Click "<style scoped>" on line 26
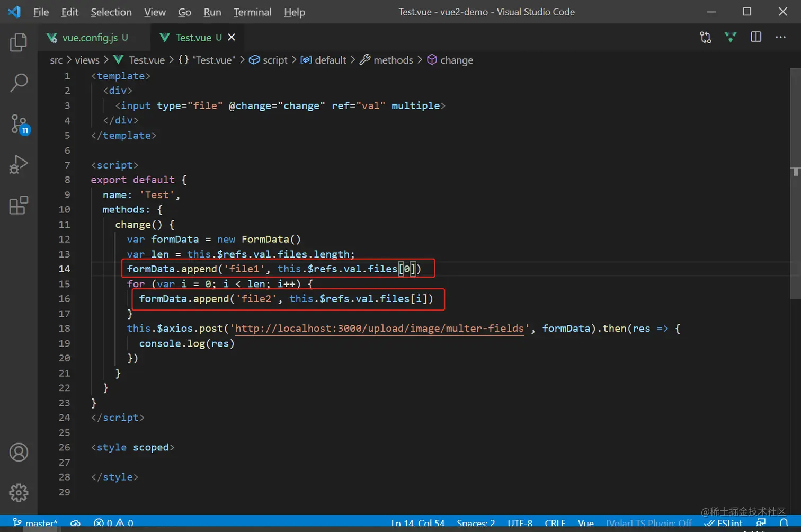The height and width of the screenshot is (532, 801). point(132,447)
